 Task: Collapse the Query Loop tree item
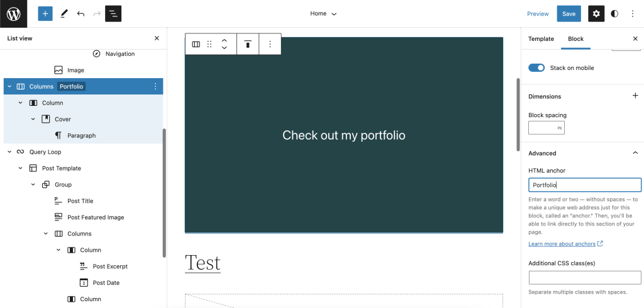pos(9,152)
